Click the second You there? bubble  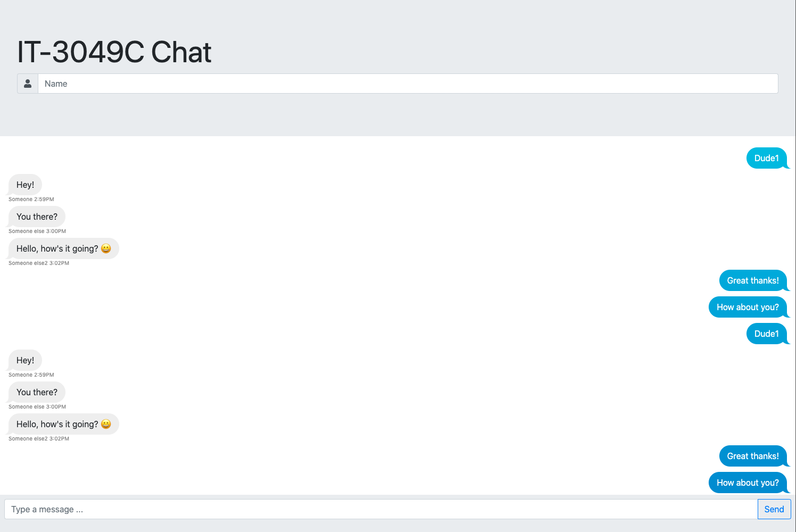37,392
